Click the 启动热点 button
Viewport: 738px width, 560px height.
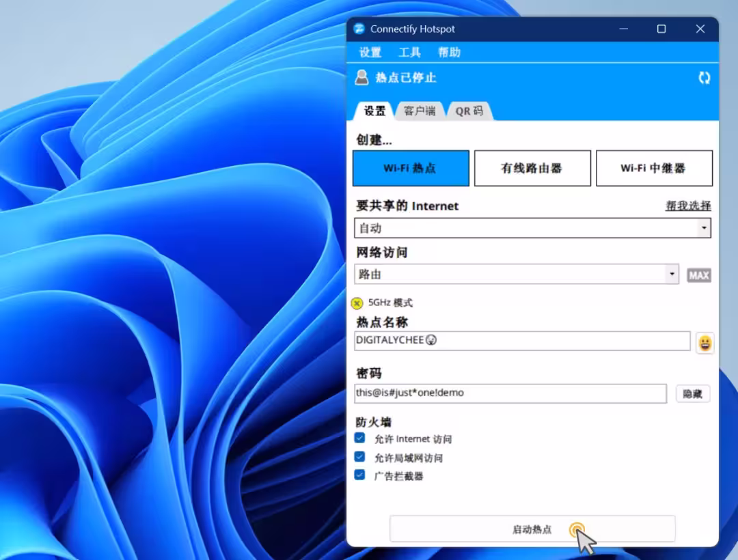(532, 529)
